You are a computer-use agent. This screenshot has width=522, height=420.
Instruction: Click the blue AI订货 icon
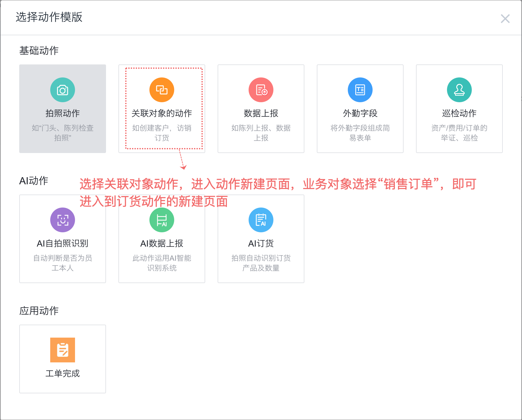[x=261, y=220]
